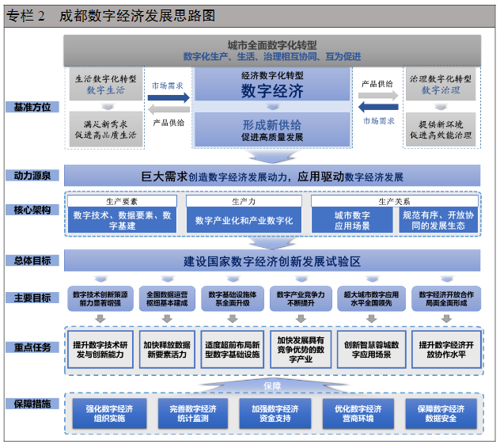The height and width of the screenshot is (448, 500).
Task: Select the 保障措施 side label
Action: pyautogui.click(x=32, y=404)
